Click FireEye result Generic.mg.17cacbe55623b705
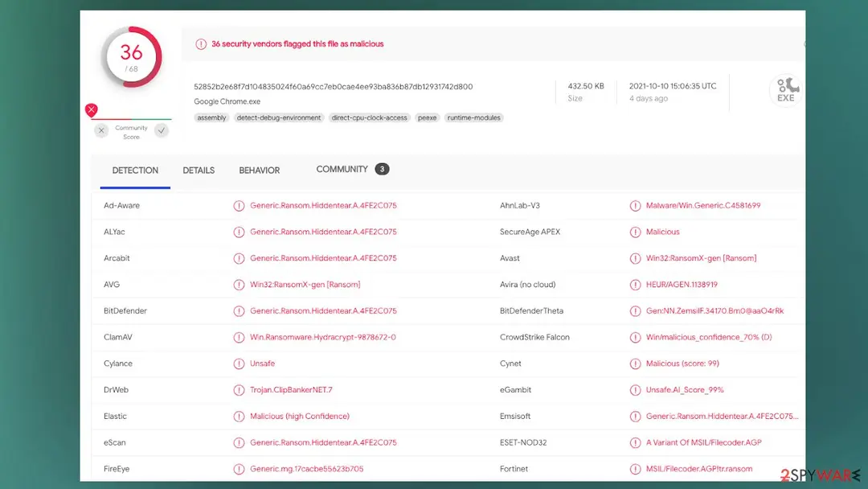 [307, 469]
